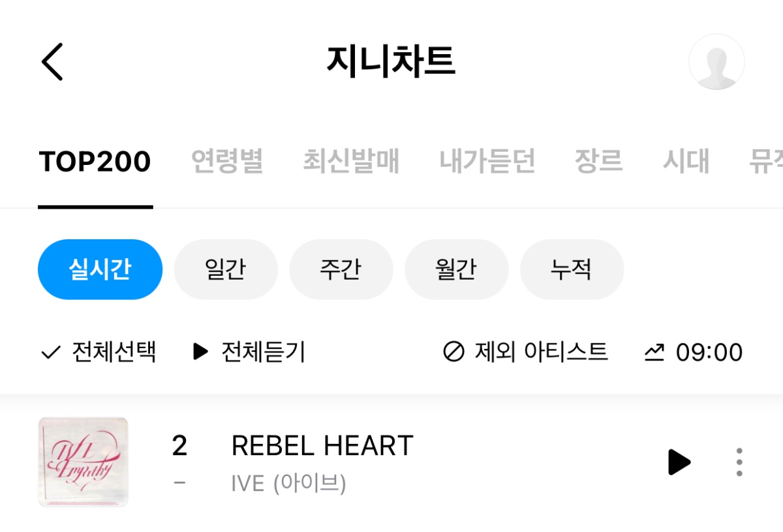Switch to the 월간 monthly chart
The width and height of the screenshot is (783, 532).
click(457, 269)
